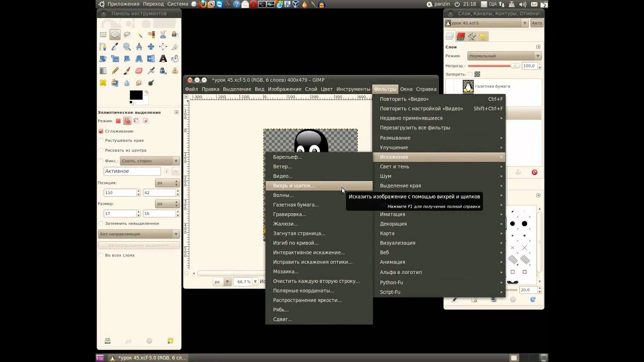644x362 pixels.
Task: Select the Scissors Select tool
Action: (163, 35)
